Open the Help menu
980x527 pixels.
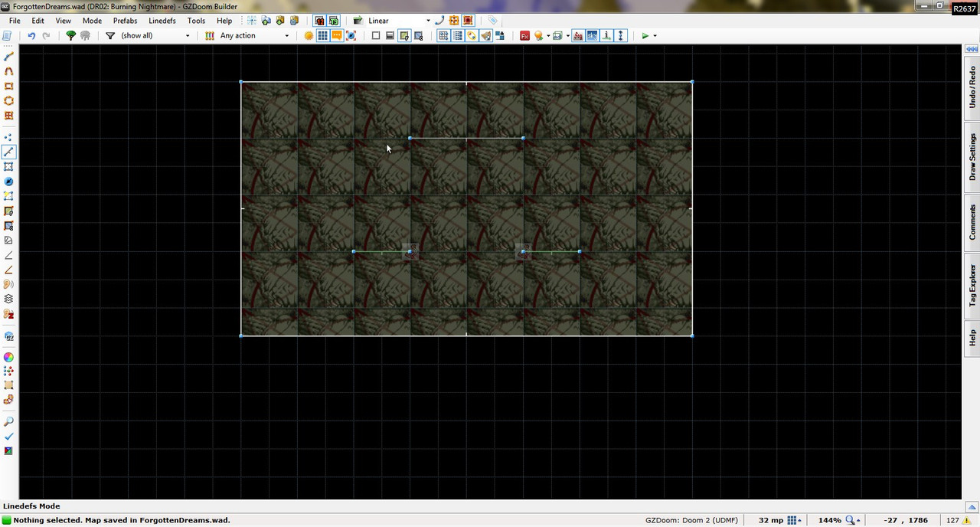tap(224, 21)
